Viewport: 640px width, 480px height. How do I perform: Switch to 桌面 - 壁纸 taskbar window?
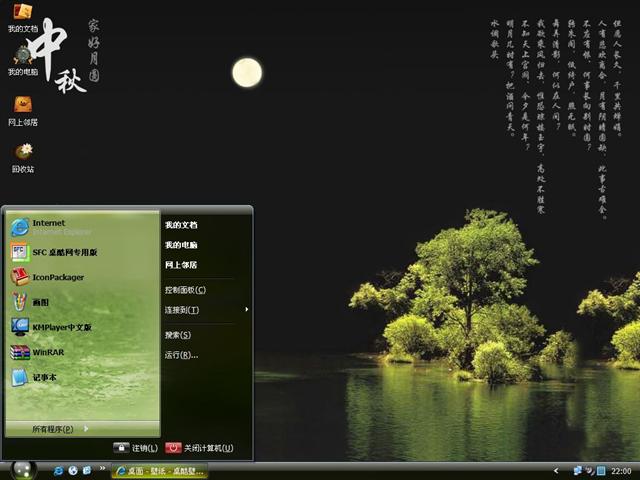(160, 471)
